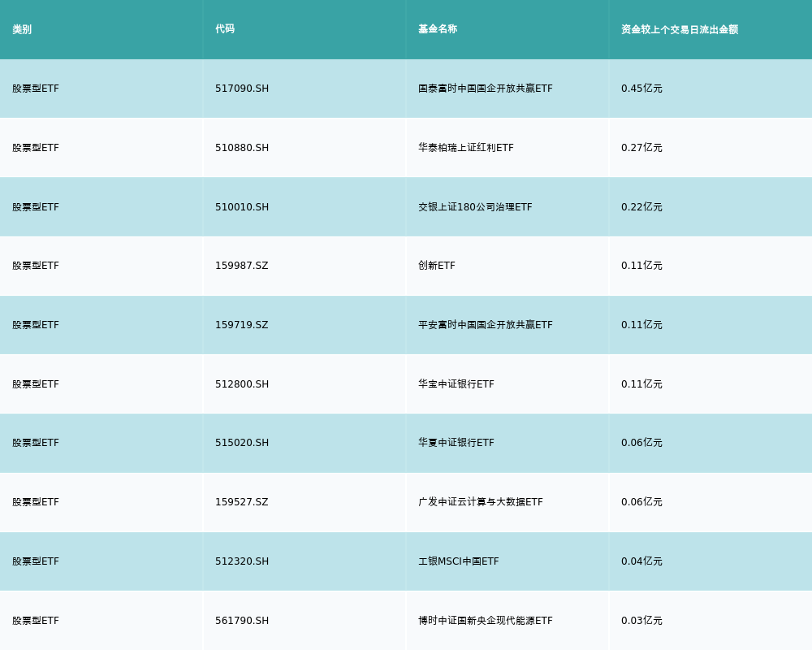The width and height of the screenshot is (812, 650).
Task: Click 股票型ETF in the 515020.SH row
Action: point(36,443)
